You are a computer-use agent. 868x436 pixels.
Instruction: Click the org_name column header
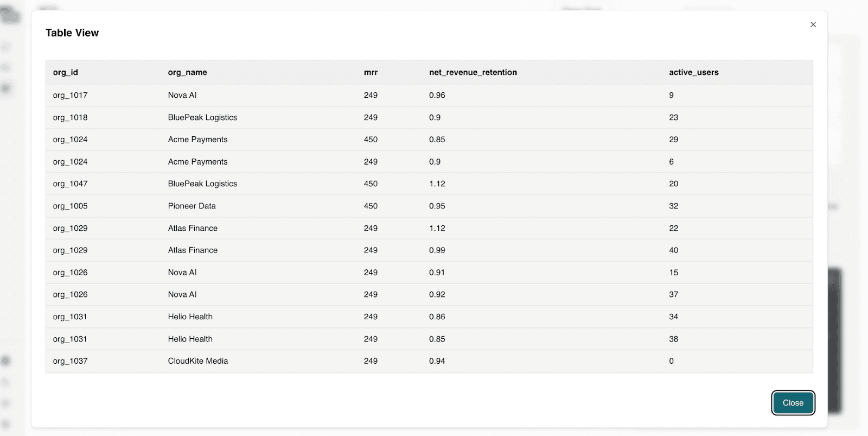(188, 72)
